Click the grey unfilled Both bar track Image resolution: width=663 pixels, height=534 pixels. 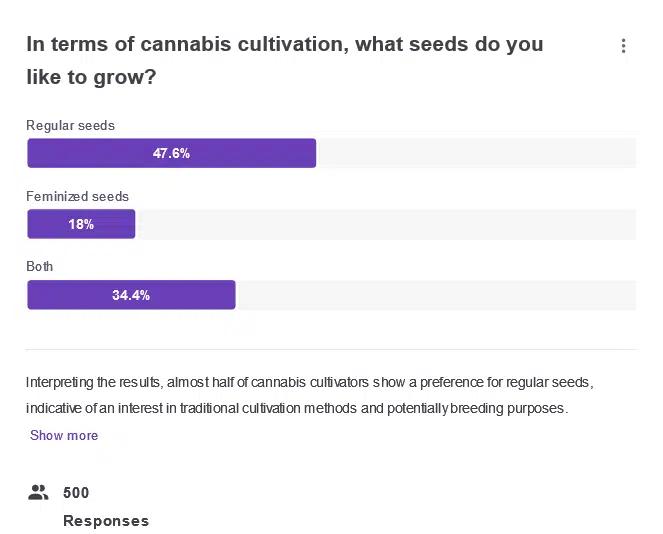tap(435, 295)
